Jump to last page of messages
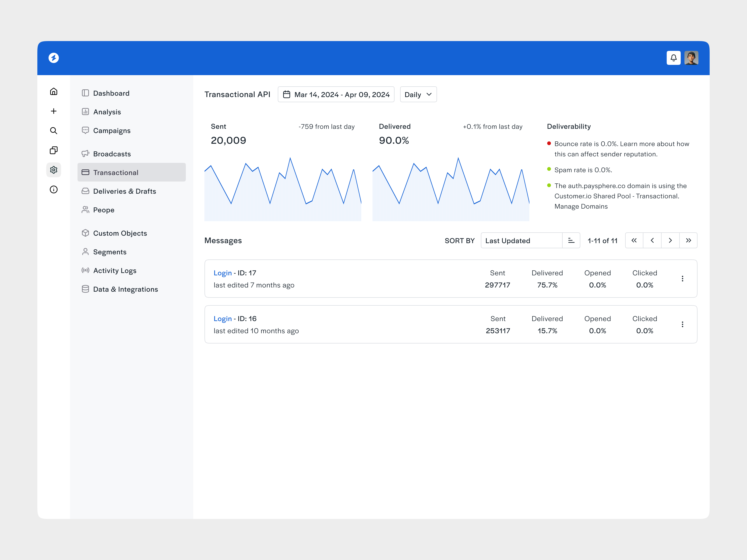 688,240
